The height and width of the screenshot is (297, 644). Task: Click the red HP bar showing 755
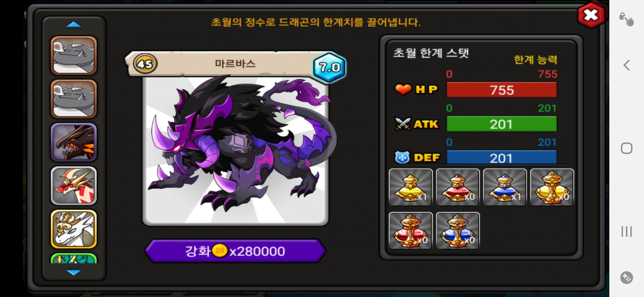coord(501,90)
